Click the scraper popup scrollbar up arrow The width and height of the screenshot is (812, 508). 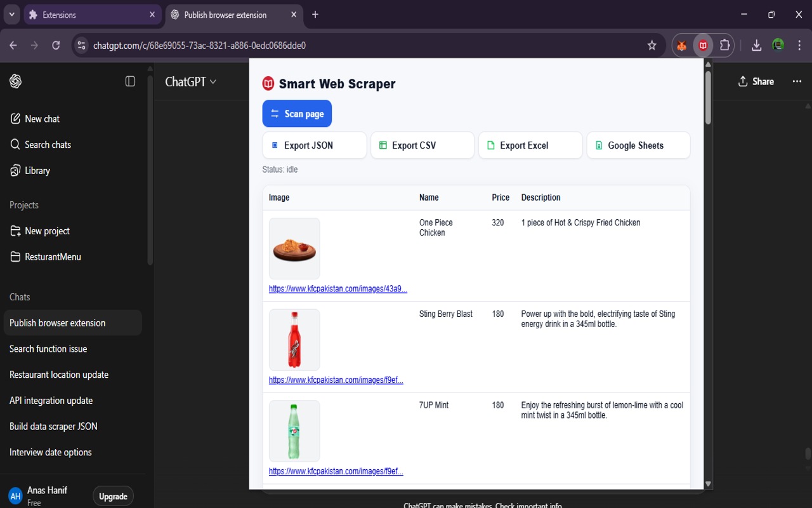point(708,65)
